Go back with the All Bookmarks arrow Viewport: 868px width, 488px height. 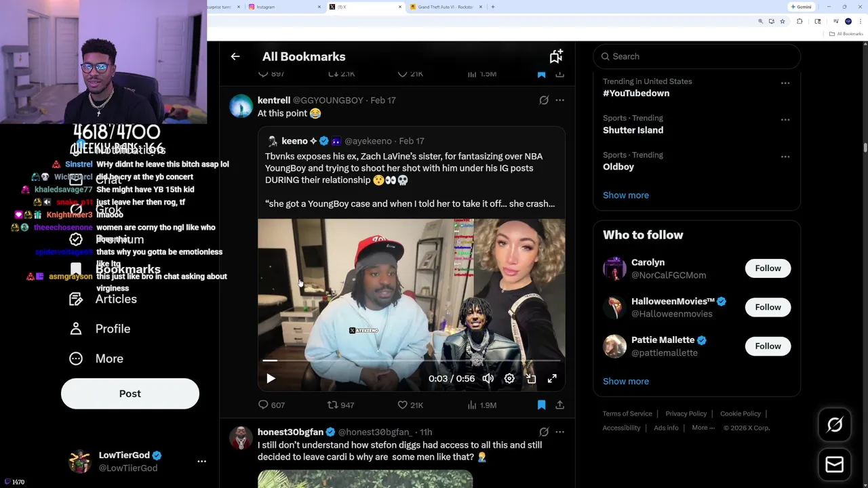235,56
